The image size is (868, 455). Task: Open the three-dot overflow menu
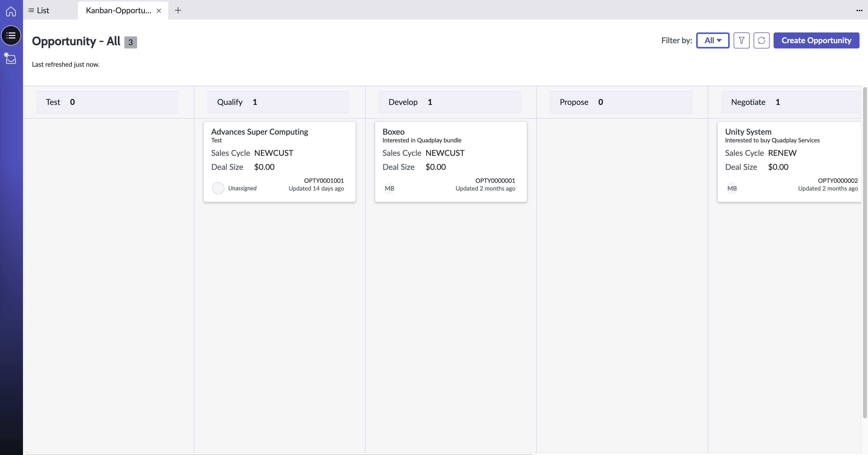tap(859, 10)
